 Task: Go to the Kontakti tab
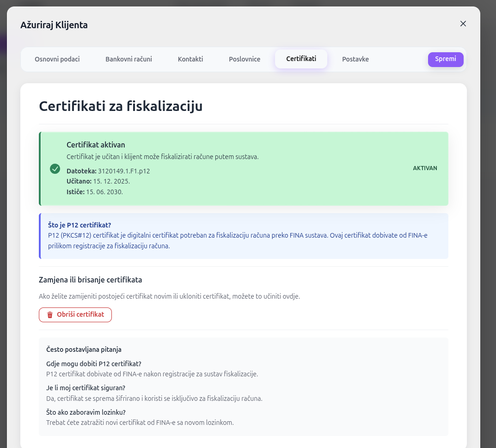190,59
